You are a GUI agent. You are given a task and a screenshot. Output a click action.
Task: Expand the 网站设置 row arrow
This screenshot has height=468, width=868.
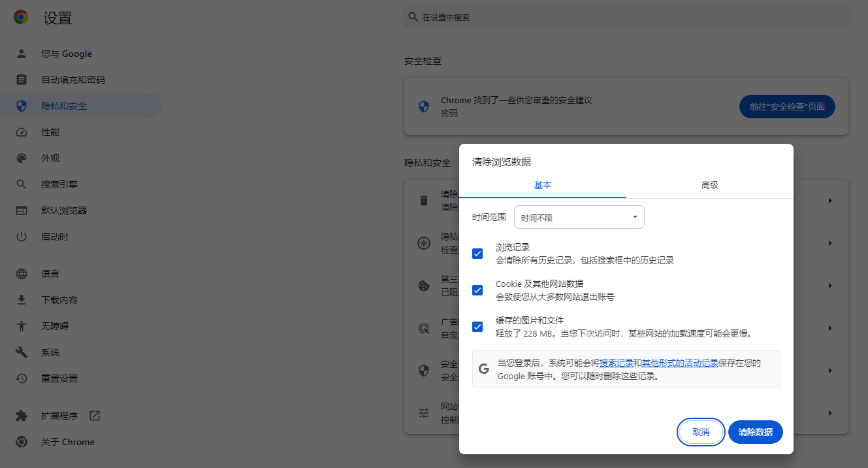[x=829, y=412]
